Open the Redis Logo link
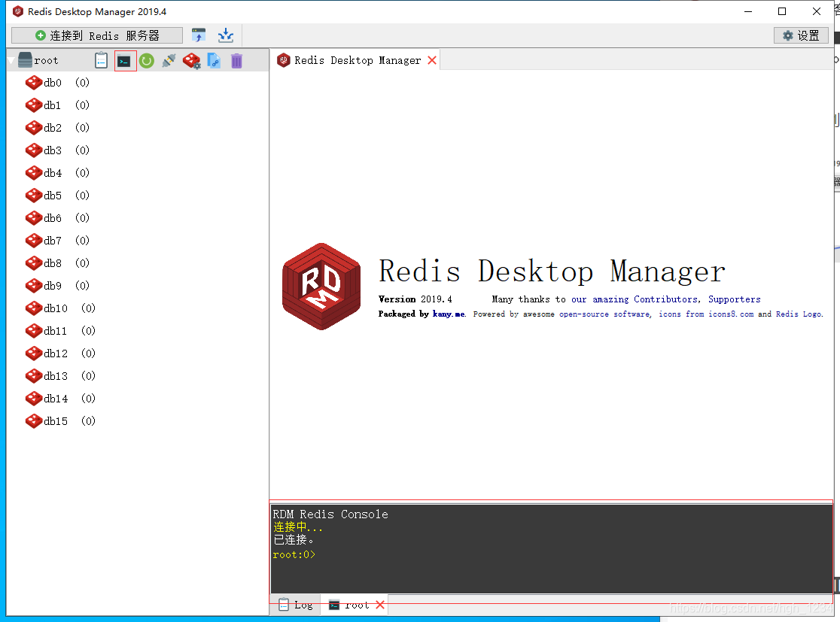The height and width of the screenshot is (622, 840). (798, 314)
